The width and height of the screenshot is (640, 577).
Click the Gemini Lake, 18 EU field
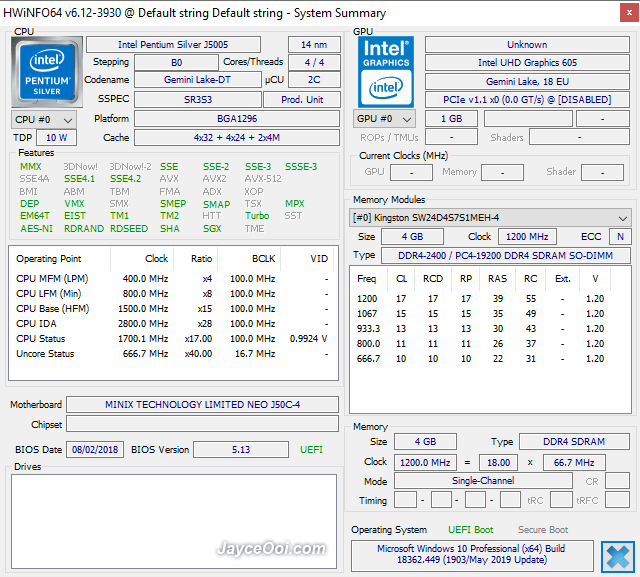click(527, 82)
